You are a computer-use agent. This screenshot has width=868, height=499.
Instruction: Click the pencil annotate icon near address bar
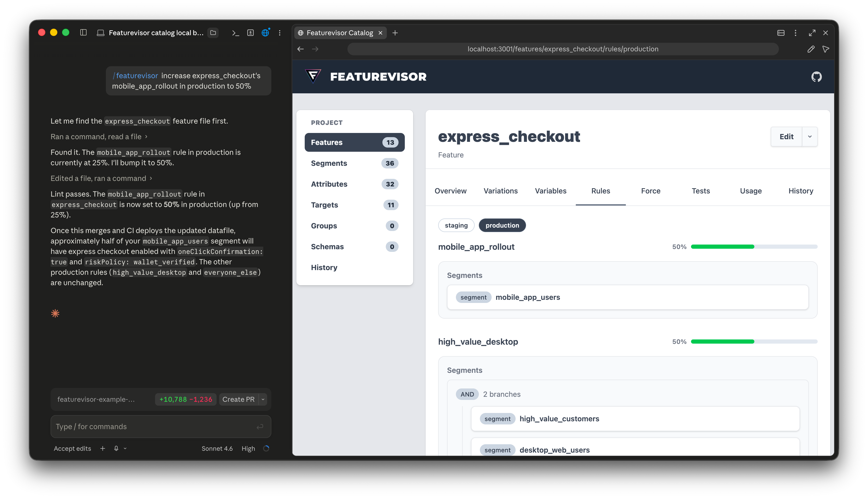[811, 49]
